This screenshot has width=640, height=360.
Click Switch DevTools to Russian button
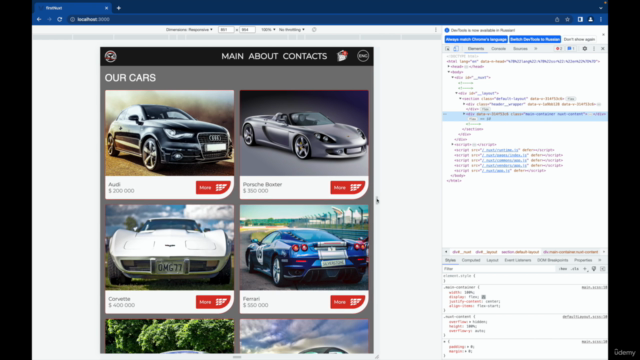pyautogui.click(x=535, y=39)
